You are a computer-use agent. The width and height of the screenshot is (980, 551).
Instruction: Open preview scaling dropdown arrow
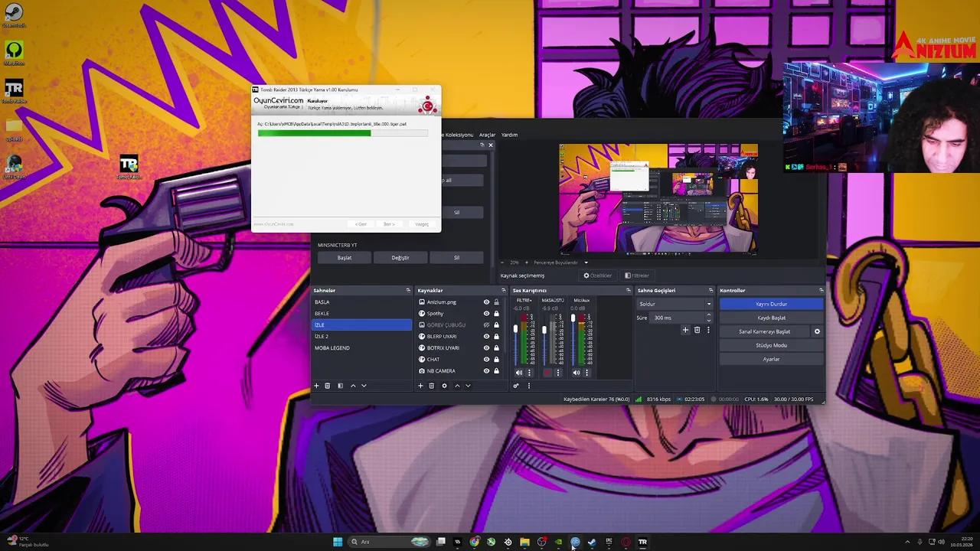[x=586, y=262]
